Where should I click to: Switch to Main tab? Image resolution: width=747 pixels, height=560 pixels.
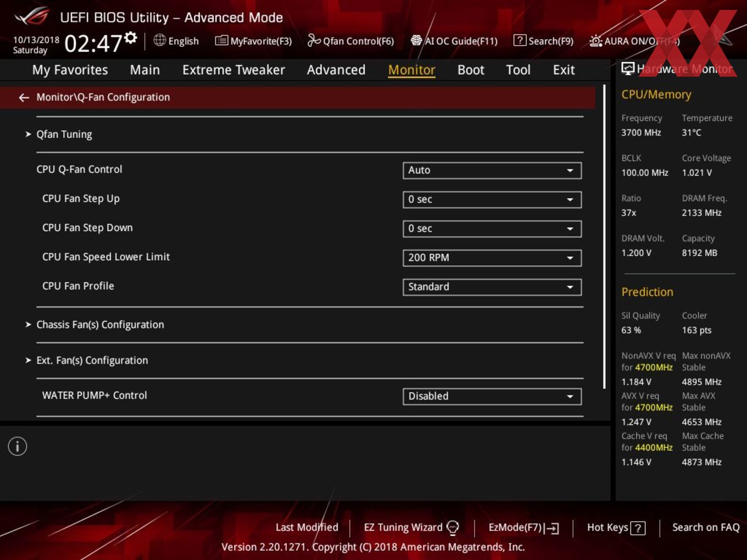click(145, 70)
